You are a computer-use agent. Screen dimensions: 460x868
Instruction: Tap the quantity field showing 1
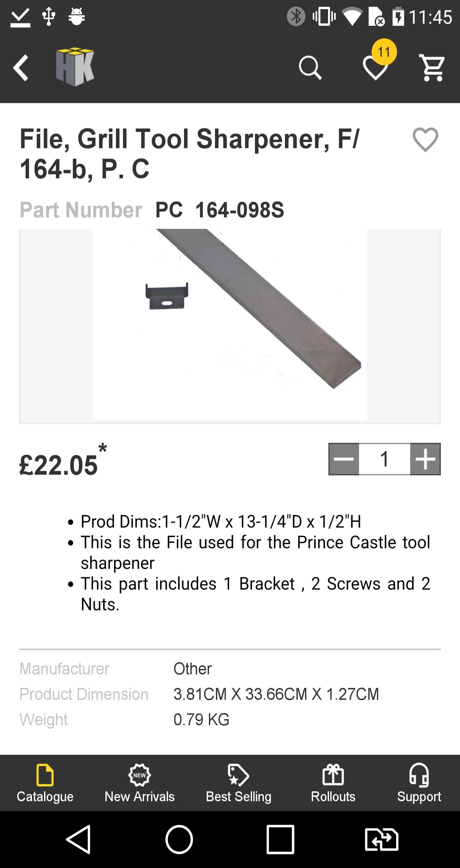(x=385, y=459)
